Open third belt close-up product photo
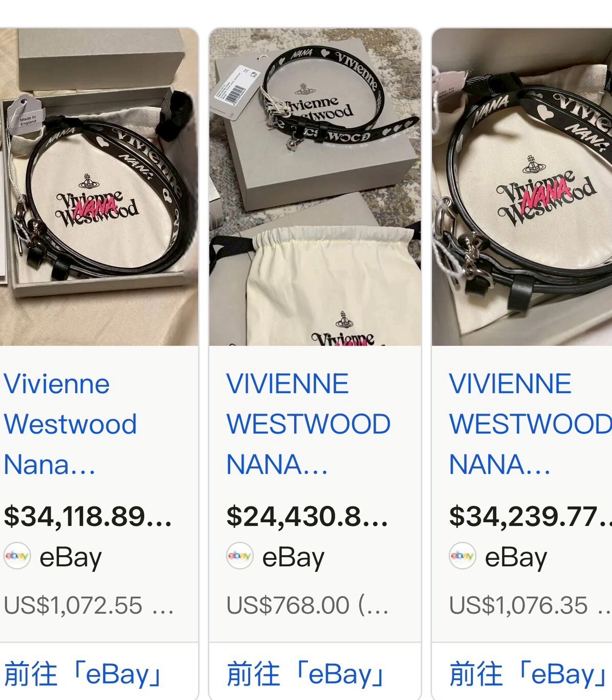Image resolution: width=612 pixels, height=700 pixels. tap(522, 187)
